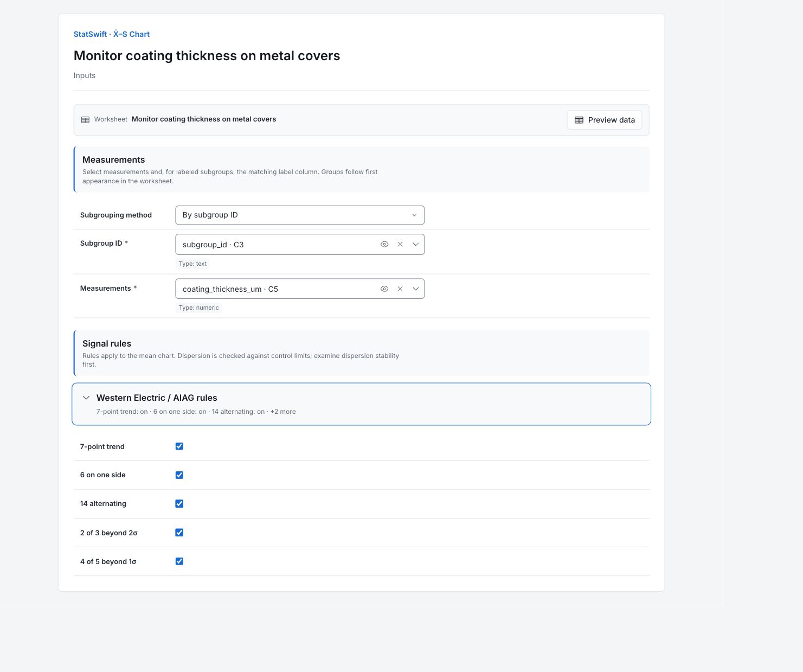Click the worksheet name beside the Worksheet label
This screenshot has width=803, height=672.
[x=204, y=119]
